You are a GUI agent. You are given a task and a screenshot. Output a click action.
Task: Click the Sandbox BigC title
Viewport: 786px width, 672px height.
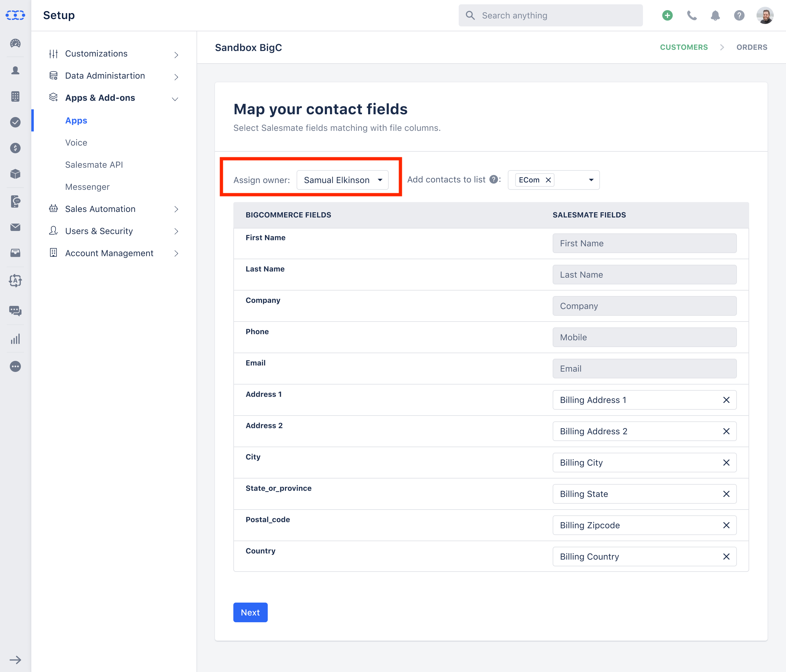(248, 48)
